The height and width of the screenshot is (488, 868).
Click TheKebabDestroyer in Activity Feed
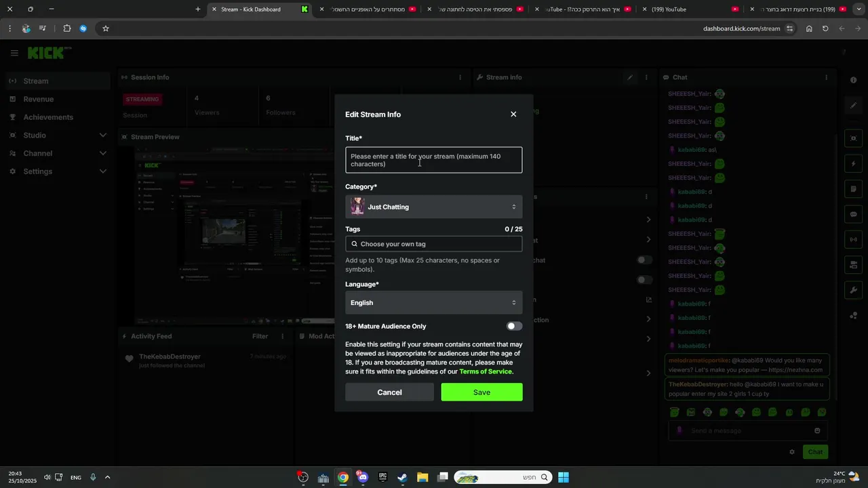click(170, 357)
